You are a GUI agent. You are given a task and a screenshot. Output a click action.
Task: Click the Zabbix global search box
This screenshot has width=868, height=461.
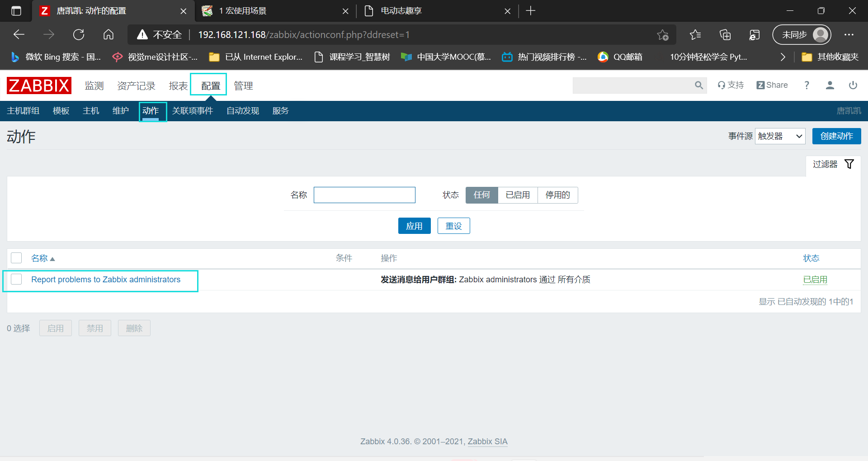coord(633,85)
